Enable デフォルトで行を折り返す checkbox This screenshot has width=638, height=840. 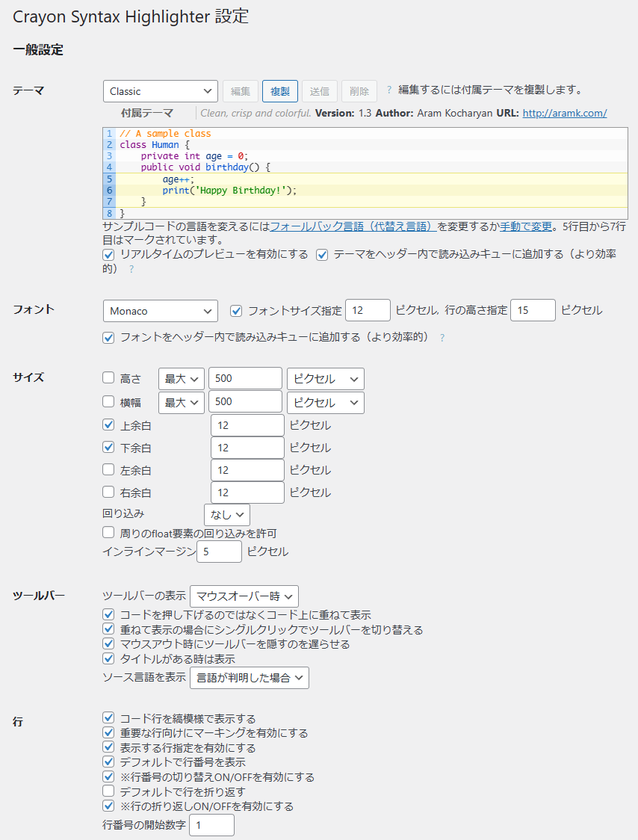pyautogui.click(x=109, y=791)
